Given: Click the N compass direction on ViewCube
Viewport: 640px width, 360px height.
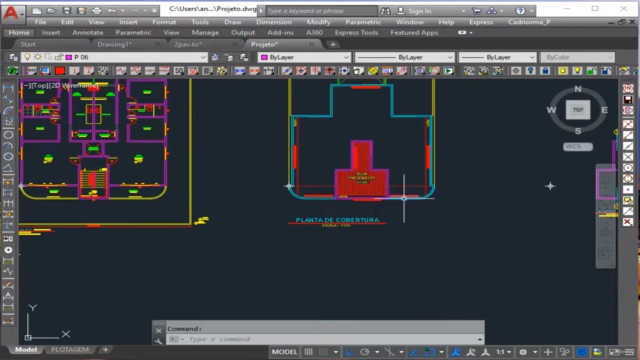Looking at the screenshot, I should pos(578,89).
